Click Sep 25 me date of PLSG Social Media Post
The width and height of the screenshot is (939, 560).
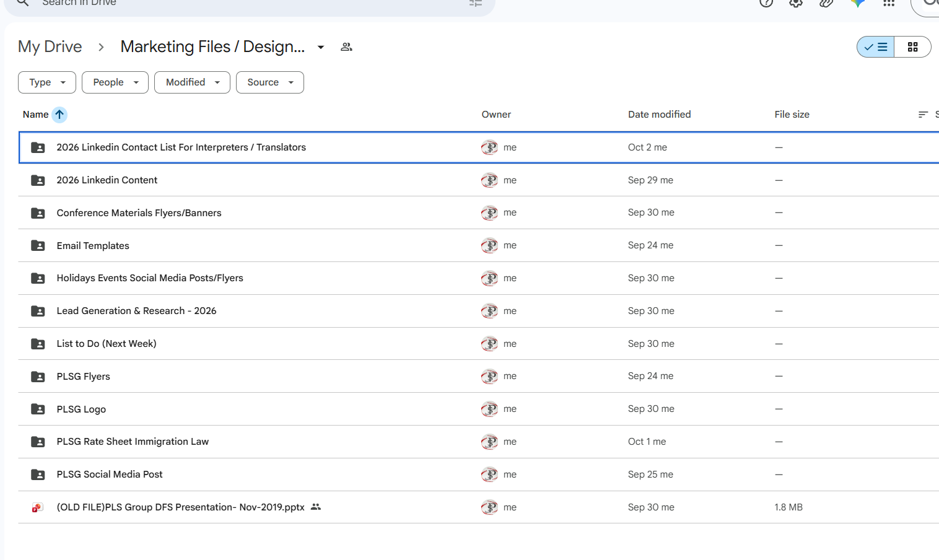click(x=650, y=475)
